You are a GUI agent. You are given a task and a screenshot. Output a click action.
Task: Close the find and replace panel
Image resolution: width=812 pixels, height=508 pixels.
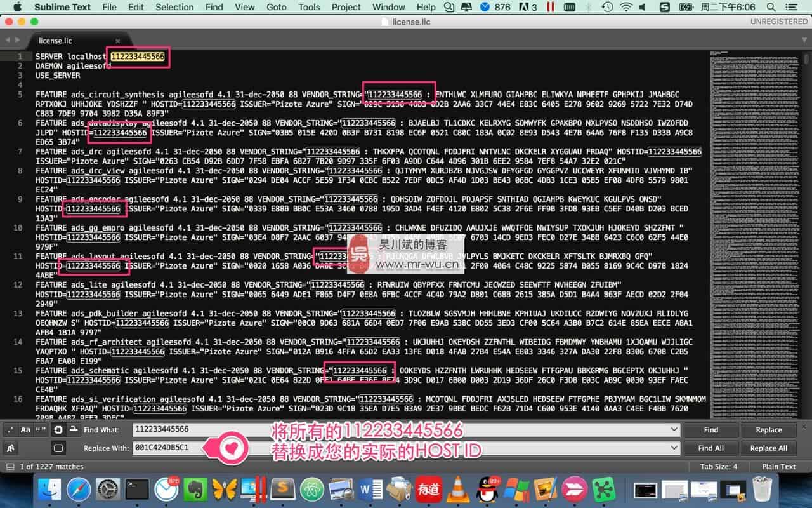click(804, 427)
